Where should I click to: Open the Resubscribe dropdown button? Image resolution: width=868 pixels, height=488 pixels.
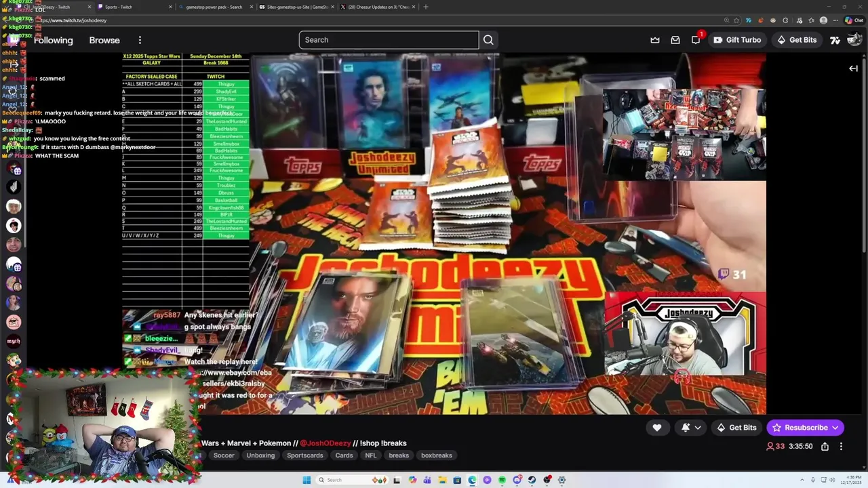pyautogui.click(x=805, y=428)
